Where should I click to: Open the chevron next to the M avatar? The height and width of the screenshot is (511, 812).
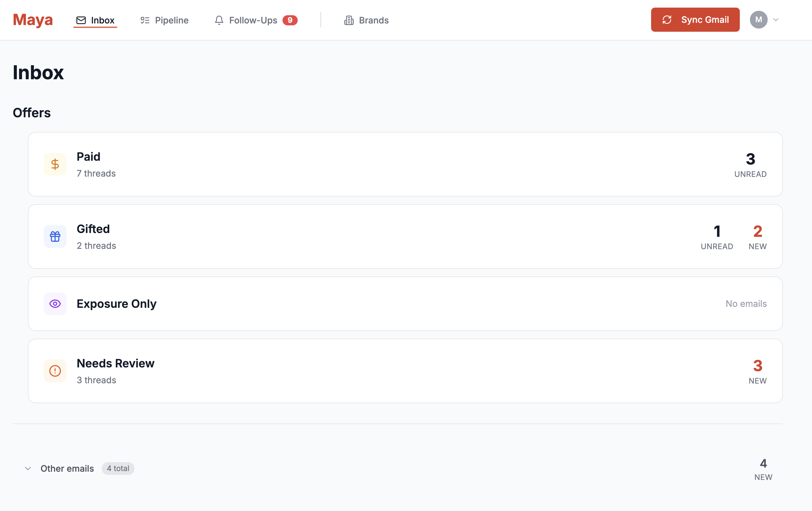tap(775, 20)
